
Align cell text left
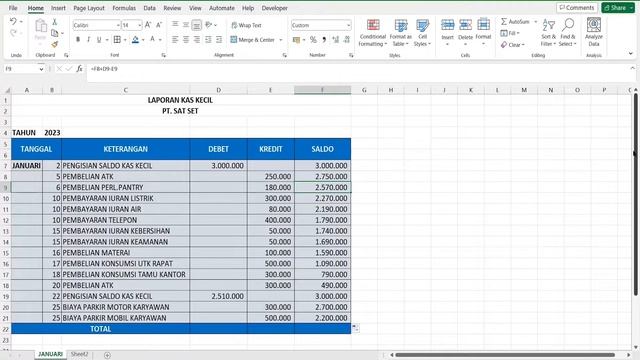point(175,40)
